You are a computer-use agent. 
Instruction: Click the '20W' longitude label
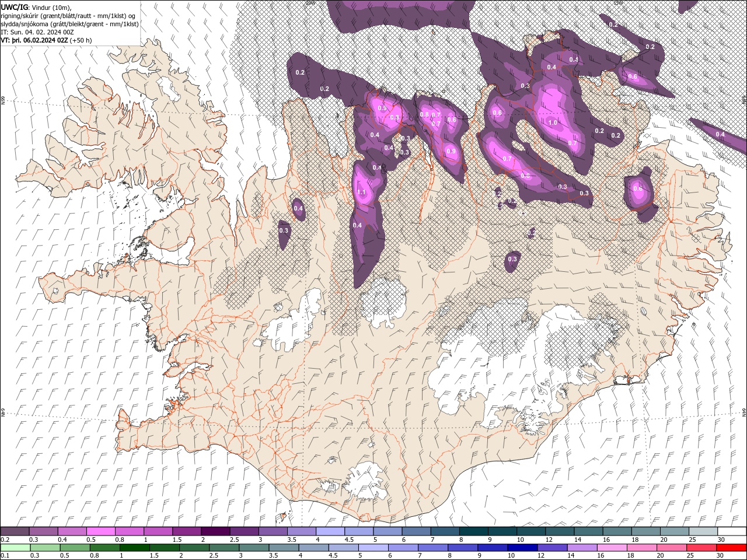point(310,2)
